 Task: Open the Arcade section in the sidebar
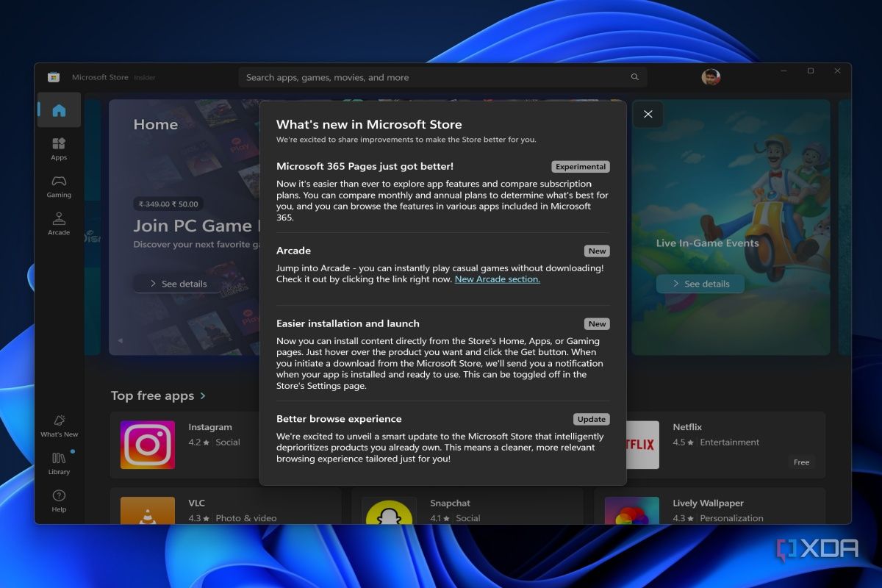59,224
